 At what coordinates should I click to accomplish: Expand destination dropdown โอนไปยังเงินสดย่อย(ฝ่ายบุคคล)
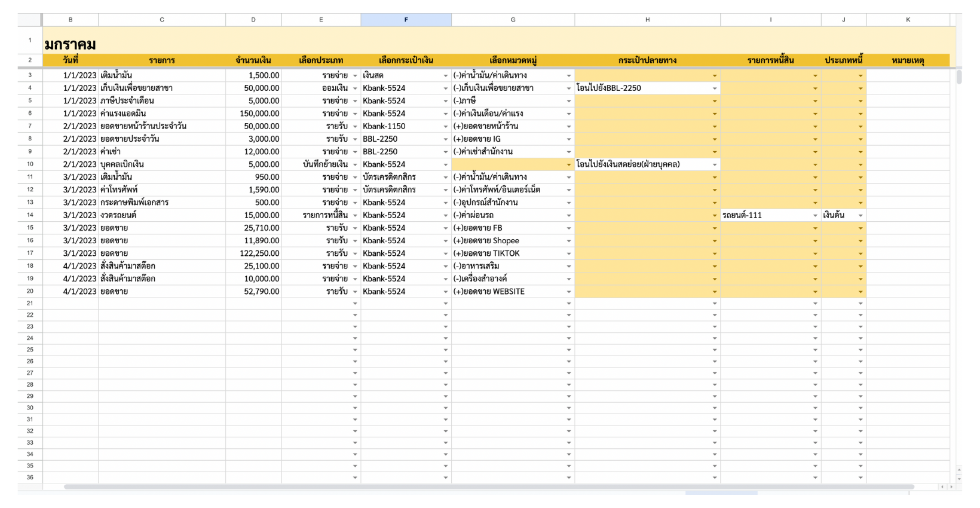pos(715,165)
